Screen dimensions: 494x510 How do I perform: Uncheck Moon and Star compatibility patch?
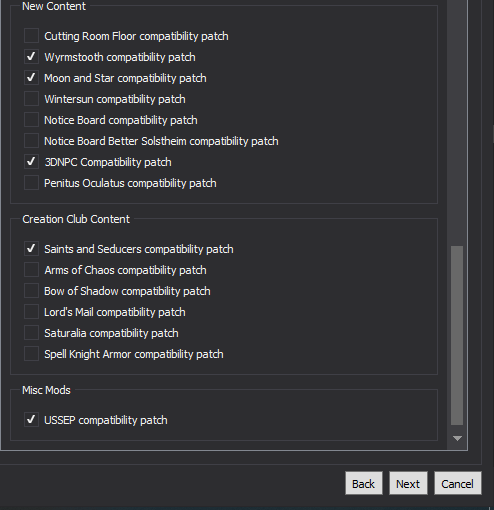coord(31,78)
